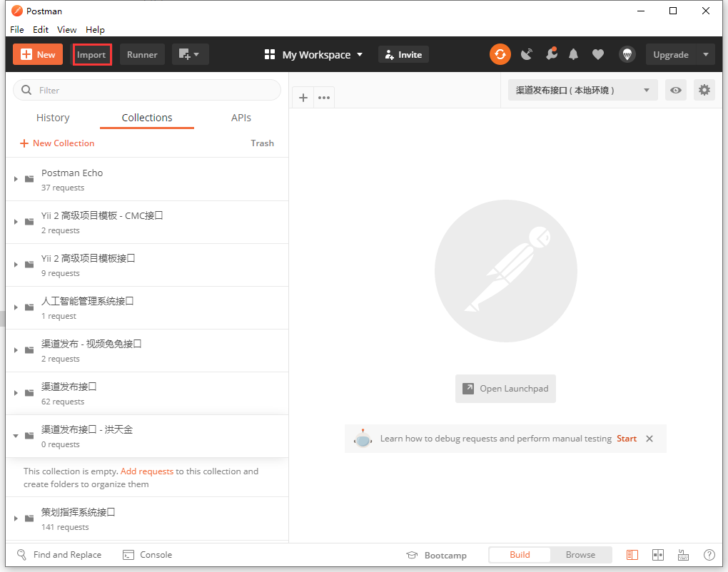Expand the Postman Echo collection
This screenshot has height=572, width=728.
(x=16, y=179)
